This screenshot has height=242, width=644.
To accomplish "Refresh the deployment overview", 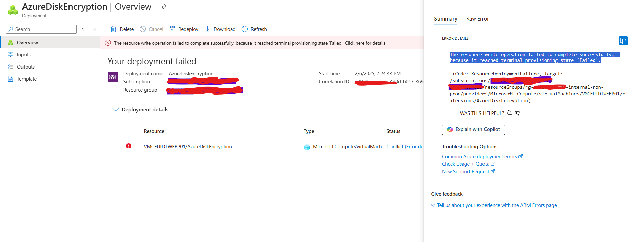I will click(254, 29).
